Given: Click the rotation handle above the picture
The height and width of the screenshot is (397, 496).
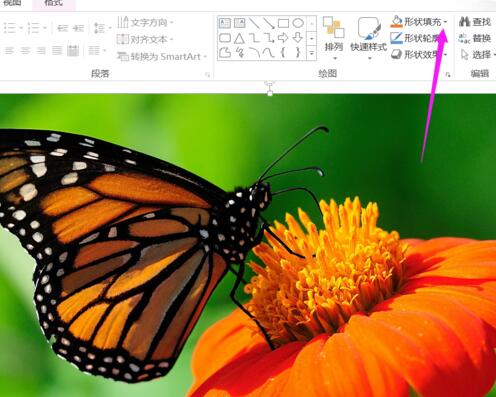Looking at the screenshot, I should (270, 83).
